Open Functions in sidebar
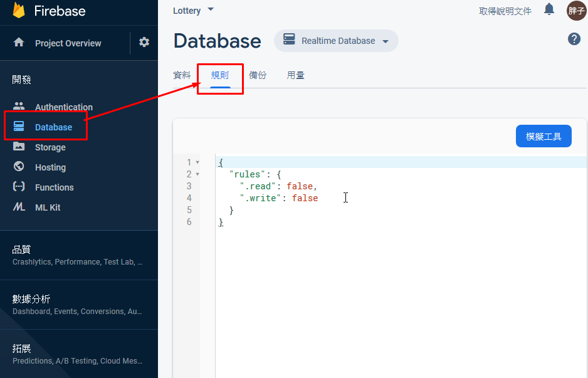 55,187
